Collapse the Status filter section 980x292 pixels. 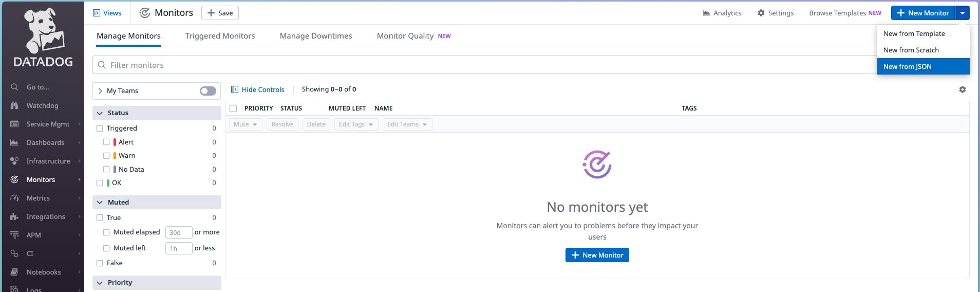(x=100, y=113)
